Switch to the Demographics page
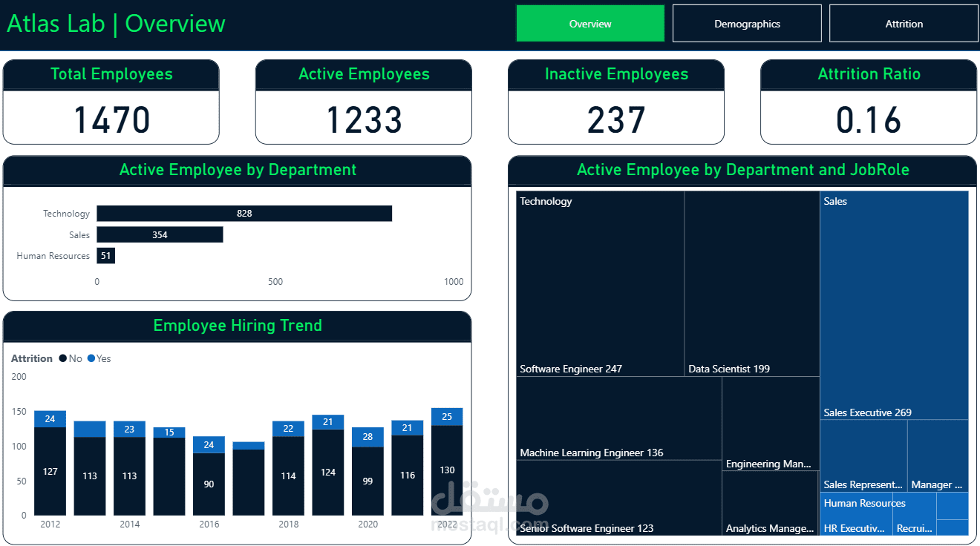 click(x=747, y=23)
